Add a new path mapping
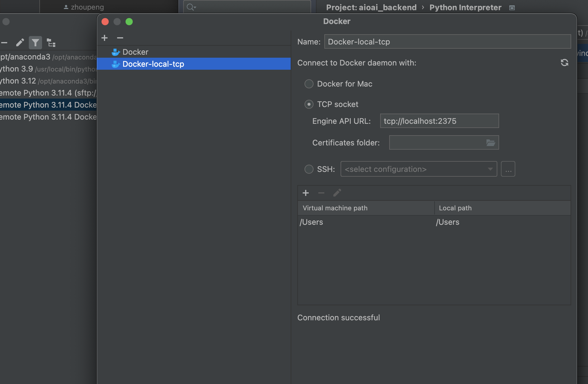 pos(306,193)
